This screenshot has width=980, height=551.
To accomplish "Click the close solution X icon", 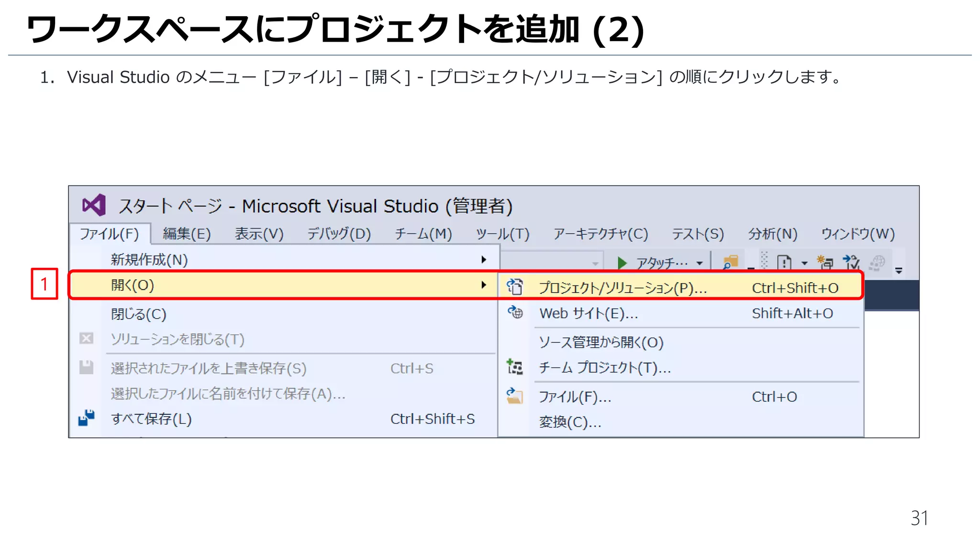I will pyautogui.click(x=86, y=339).
